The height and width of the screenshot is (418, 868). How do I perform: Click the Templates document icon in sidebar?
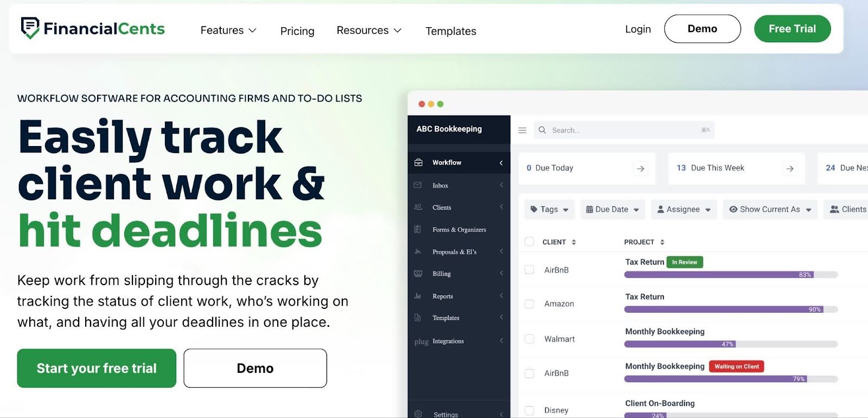[x=418, y=318]
